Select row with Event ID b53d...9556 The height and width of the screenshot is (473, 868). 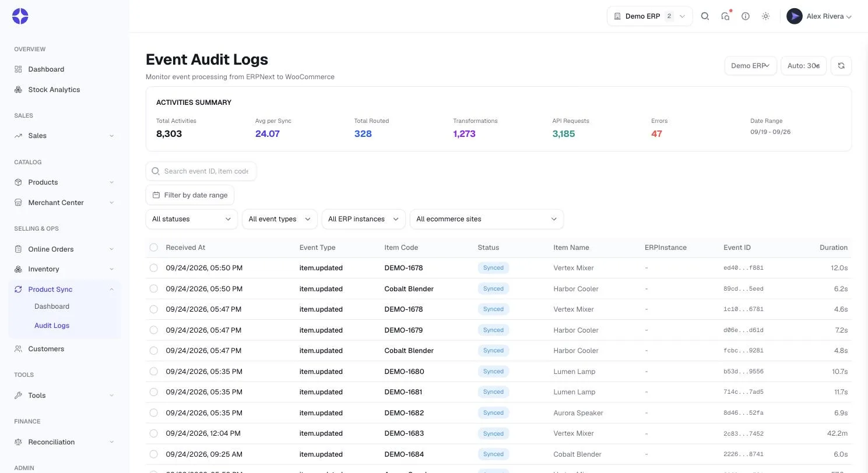(x=154, y=371)
